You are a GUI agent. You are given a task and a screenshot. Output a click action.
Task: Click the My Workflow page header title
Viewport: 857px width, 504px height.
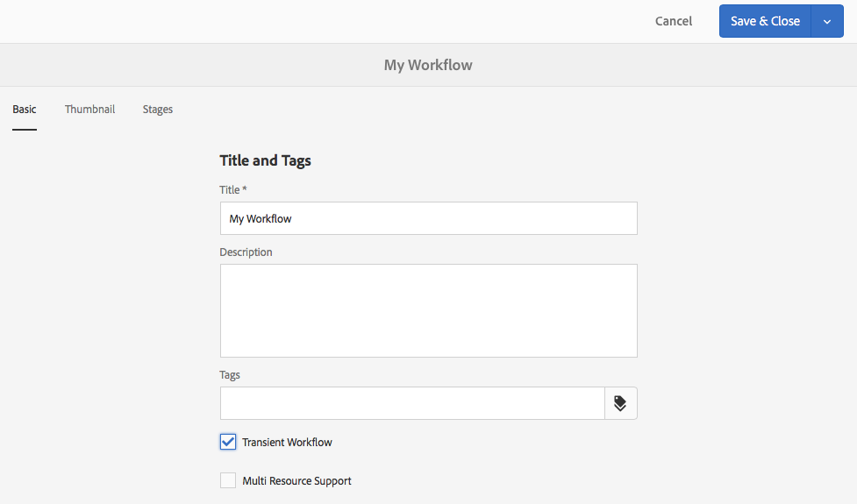click(428, 65)
